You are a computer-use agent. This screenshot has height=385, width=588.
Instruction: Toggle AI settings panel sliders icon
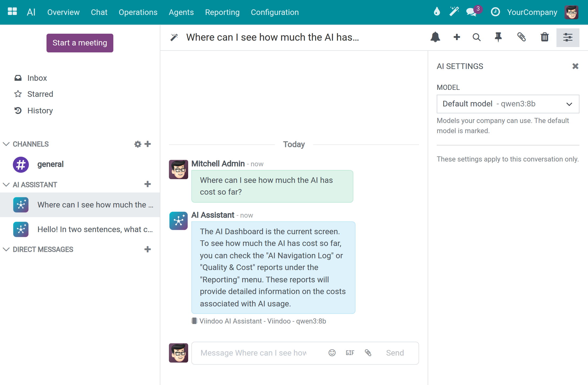tap(568, 37)
